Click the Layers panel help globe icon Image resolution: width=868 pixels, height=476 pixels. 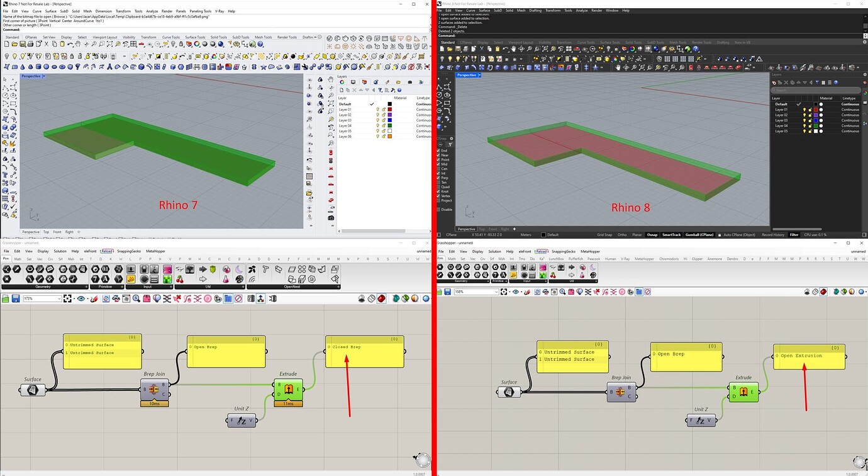pos(399,89)
